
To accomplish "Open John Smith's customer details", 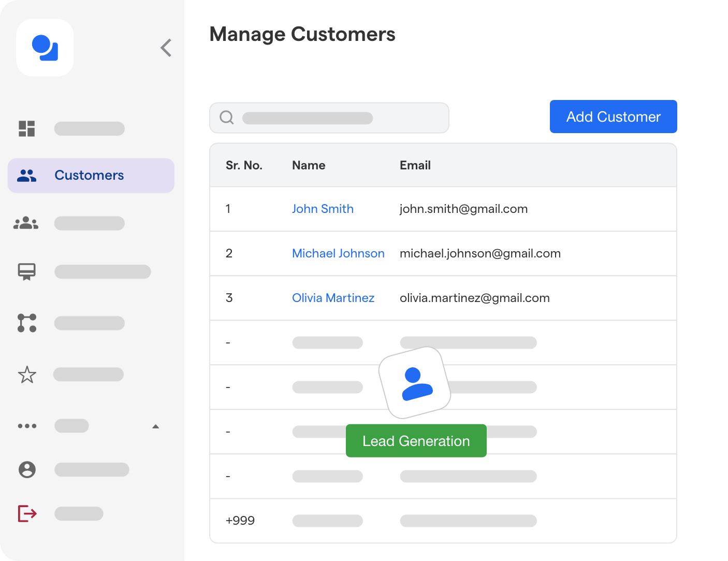I will pos(323,209).
